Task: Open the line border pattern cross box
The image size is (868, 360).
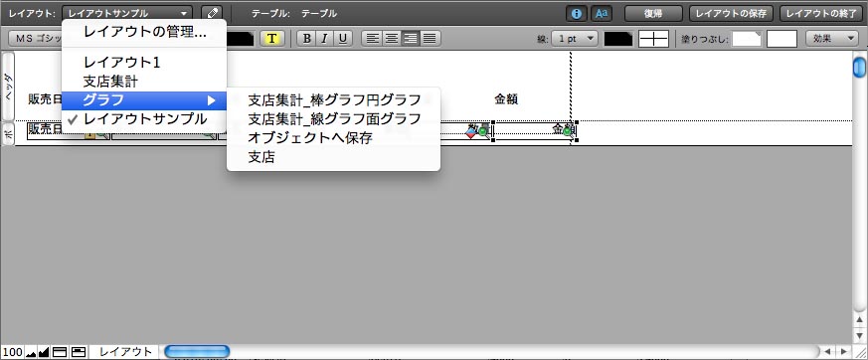Action: point(654,39)
